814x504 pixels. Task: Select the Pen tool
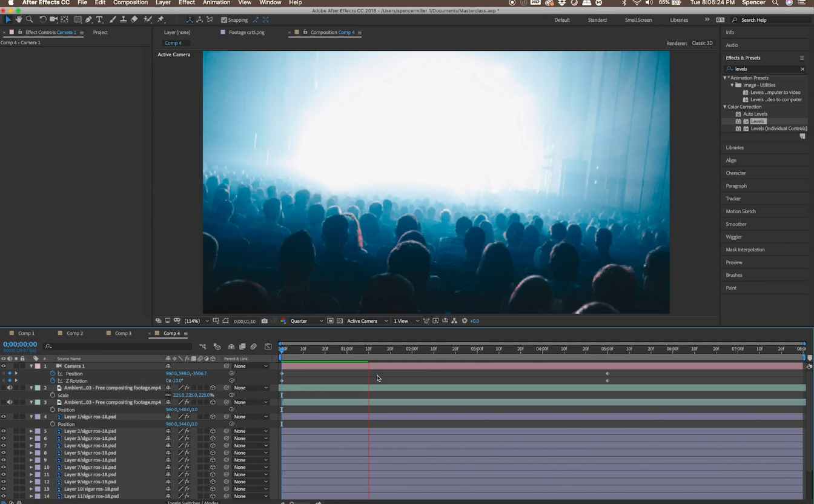[88, 20]
